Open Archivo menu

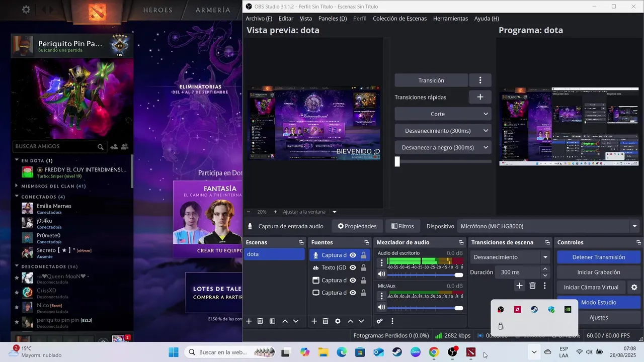(x=259, y=19)
